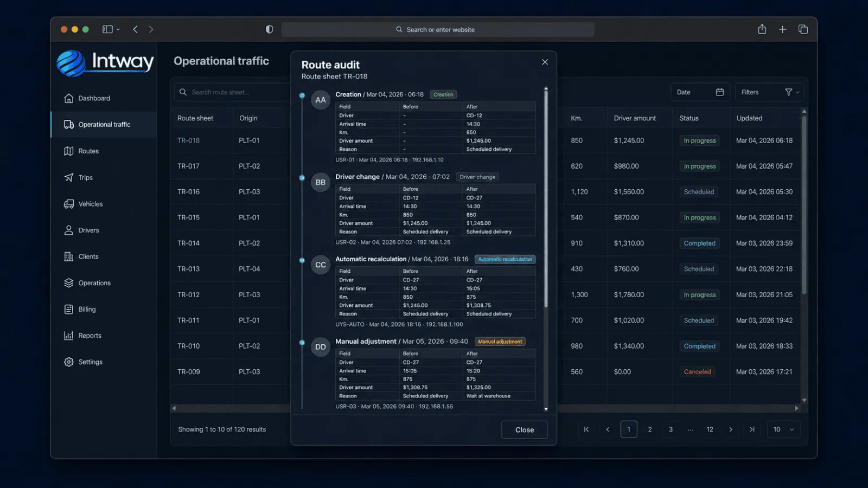Click the BB avatar in audit timeline
Image resolution: width=868 pixels, height=488 pixels.
pyautogui.click(x=321, y=182)
